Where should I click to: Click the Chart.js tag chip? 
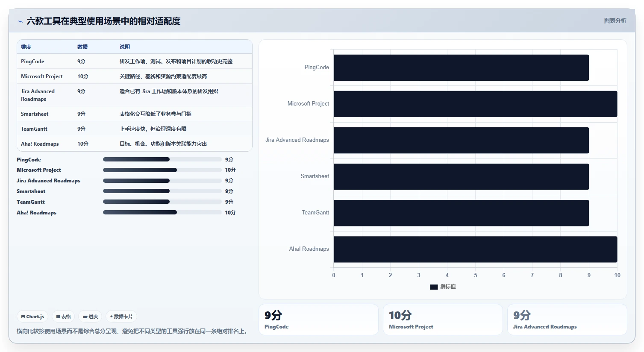[33, 317]
